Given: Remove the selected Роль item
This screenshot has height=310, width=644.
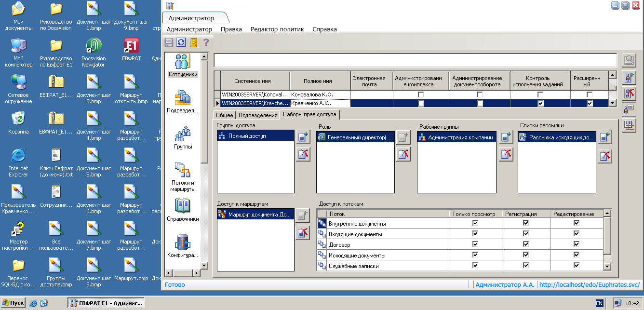Looking at the screenshot, I should pyautogui.click(x=403, y=154).
